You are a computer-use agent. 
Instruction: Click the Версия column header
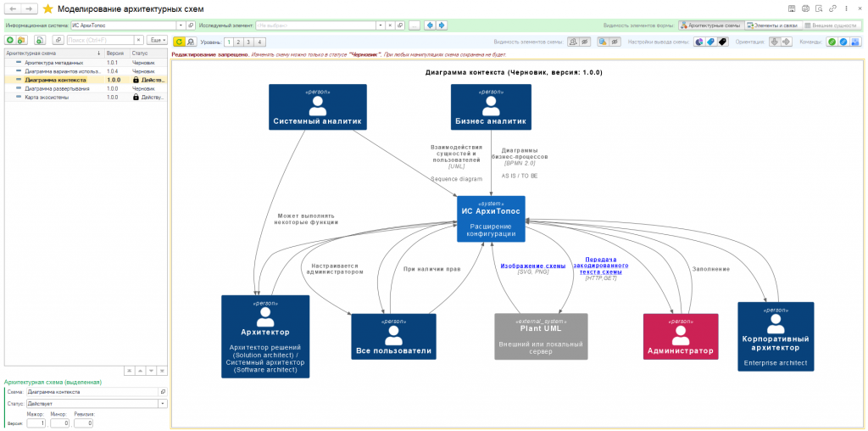click(117, 53)
